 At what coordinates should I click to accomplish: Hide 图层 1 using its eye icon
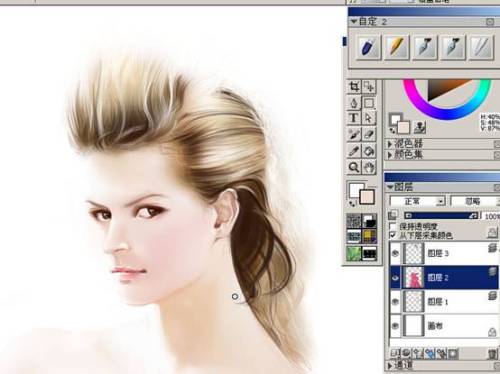395,302
